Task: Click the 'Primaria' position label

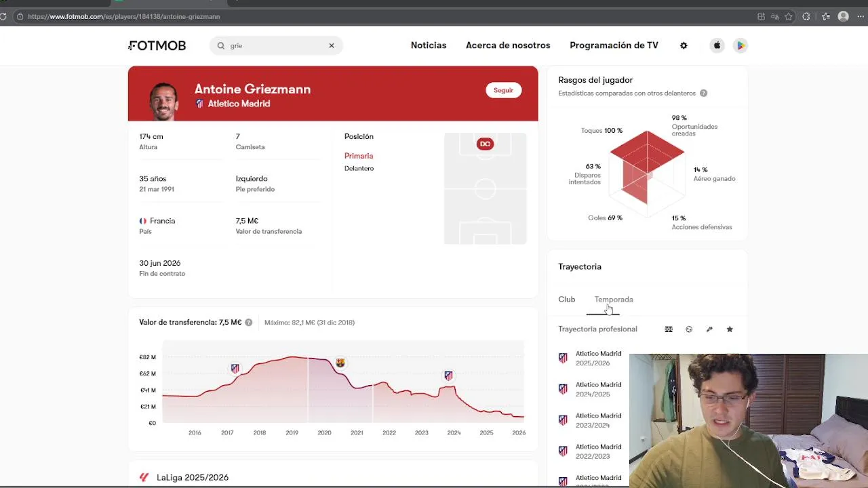Action: pyautogui.click(x=359, y=156)
